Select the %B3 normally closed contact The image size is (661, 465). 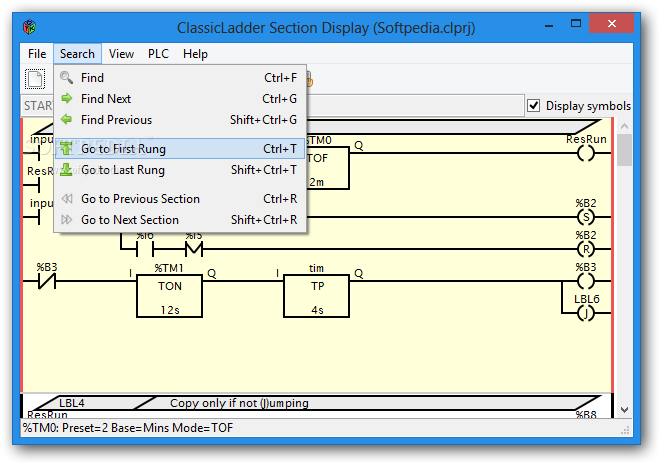[46, 281]
